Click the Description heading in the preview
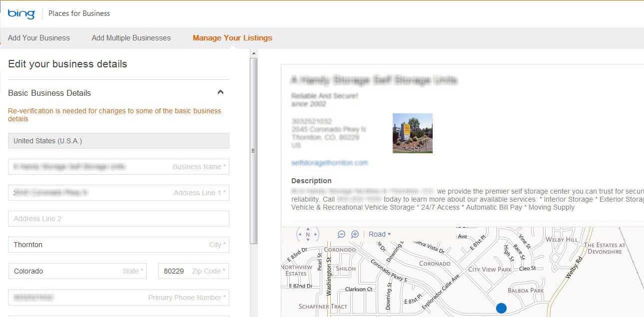 coord(311,181)
